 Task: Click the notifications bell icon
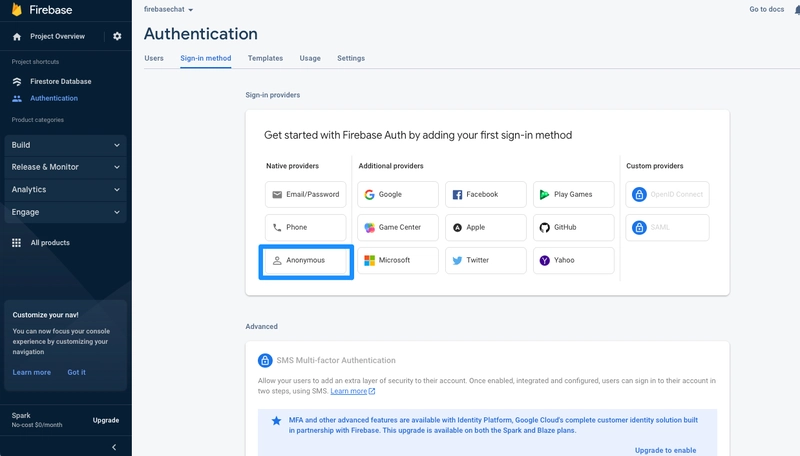click(x=797, y=10)
